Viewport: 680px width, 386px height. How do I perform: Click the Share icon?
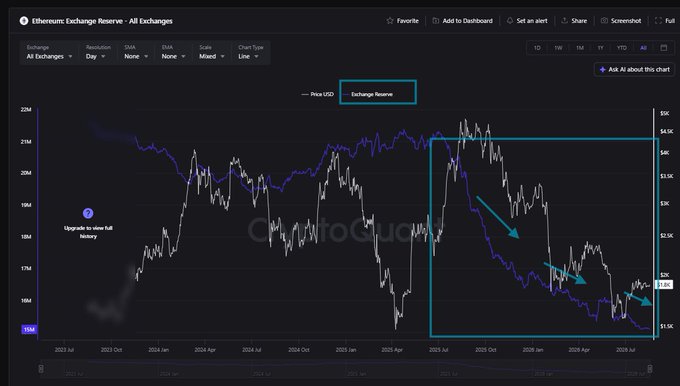coord(565,21)
